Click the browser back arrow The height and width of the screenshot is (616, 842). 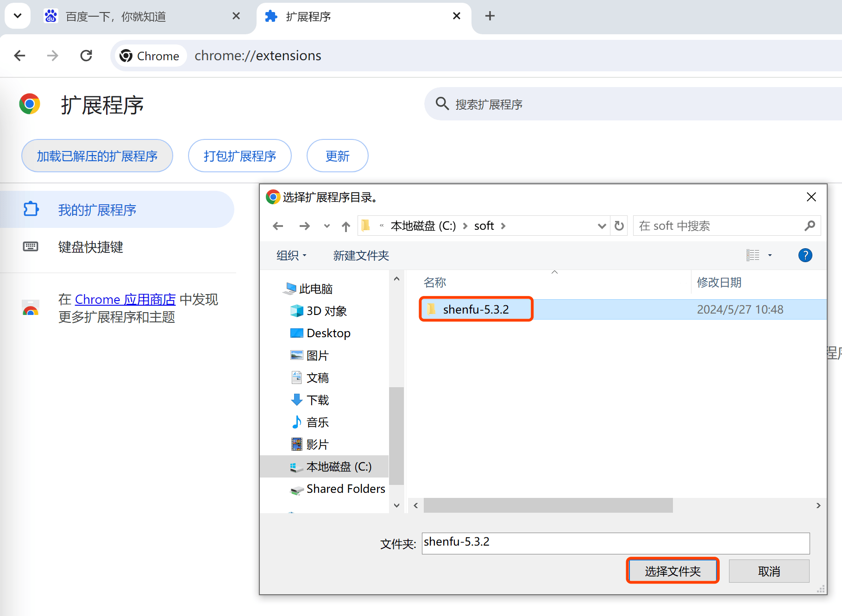pos(20,56)
